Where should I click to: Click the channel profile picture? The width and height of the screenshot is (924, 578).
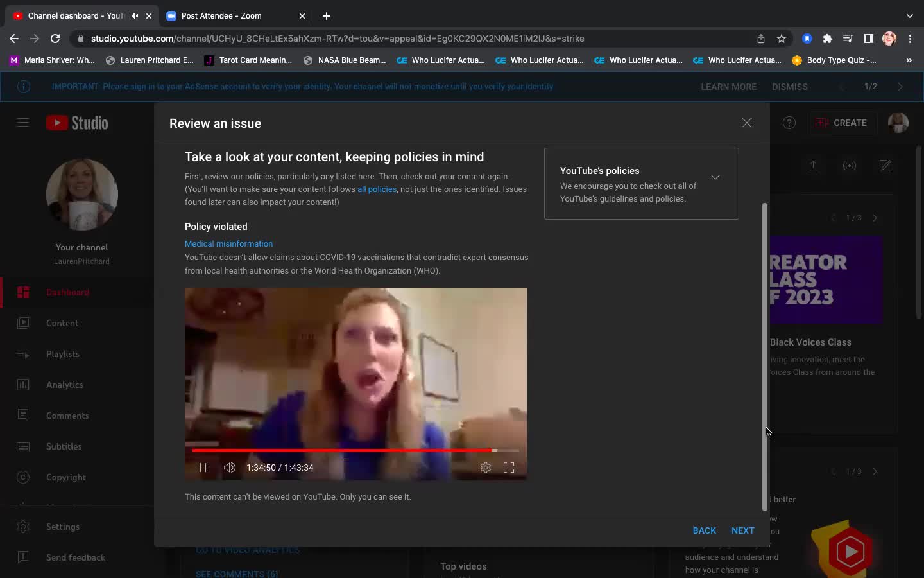[82, 195]
